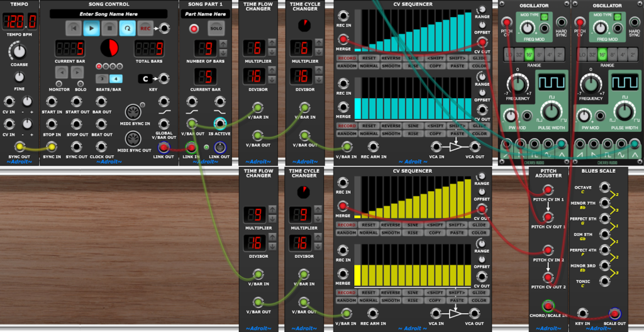
Task: Click the Play button in Song Control
Action: [92, 28]
